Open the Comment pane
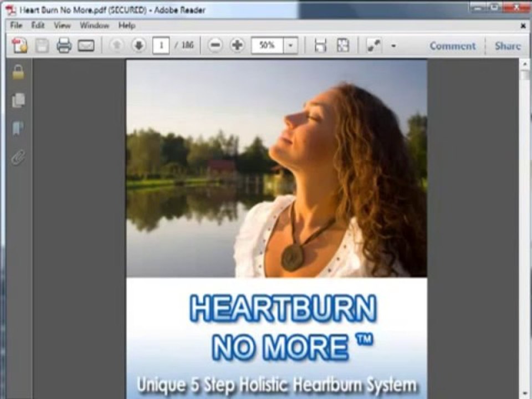This screenshot has height=399, width=532. (453, 46)
